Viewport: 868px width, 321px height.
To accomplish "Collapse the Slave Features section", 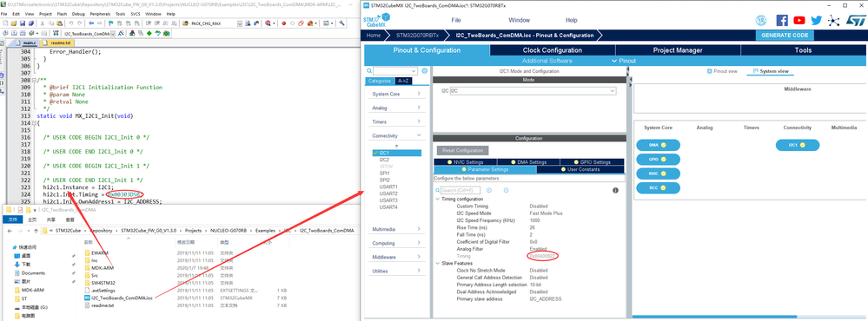I will point(437,263).
